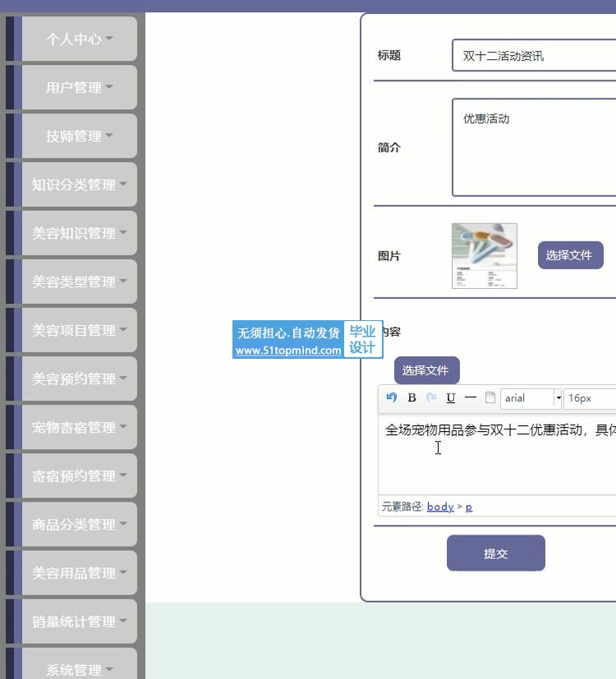
Task: Click 选择文件 next to the 图片 thumbnail
Action: pyautogui.click(x=570, y=255)
